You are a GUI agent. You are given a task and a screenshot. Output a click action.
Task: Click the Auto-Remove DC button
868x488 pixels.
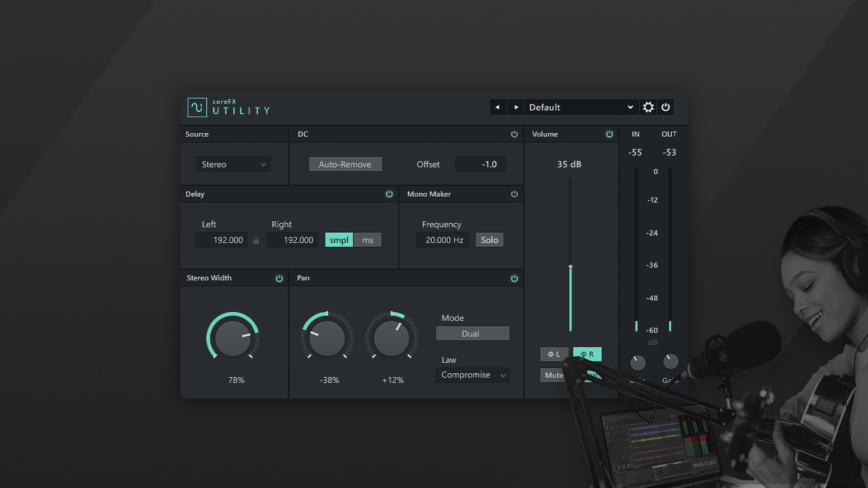pos(345,164)
